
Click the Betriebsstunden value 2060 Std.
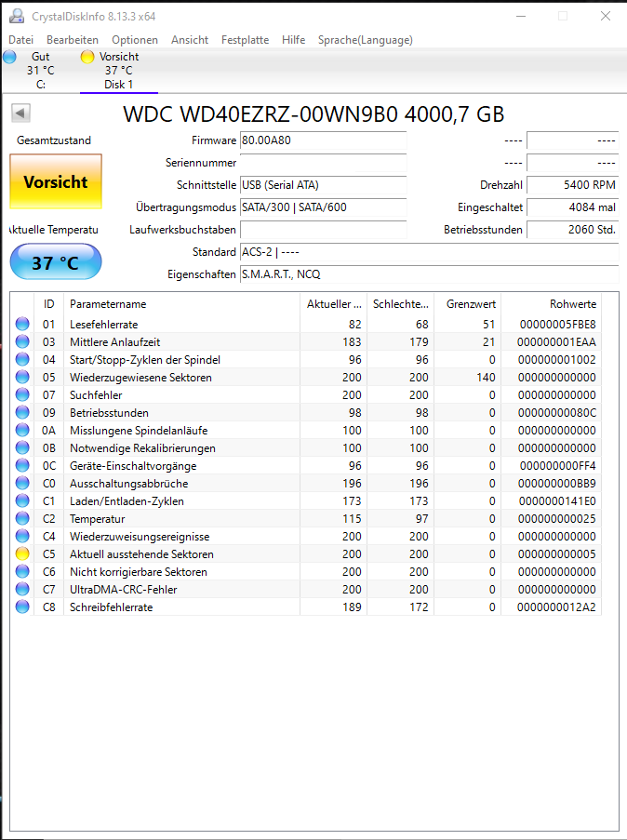click(x=573, y=230)
